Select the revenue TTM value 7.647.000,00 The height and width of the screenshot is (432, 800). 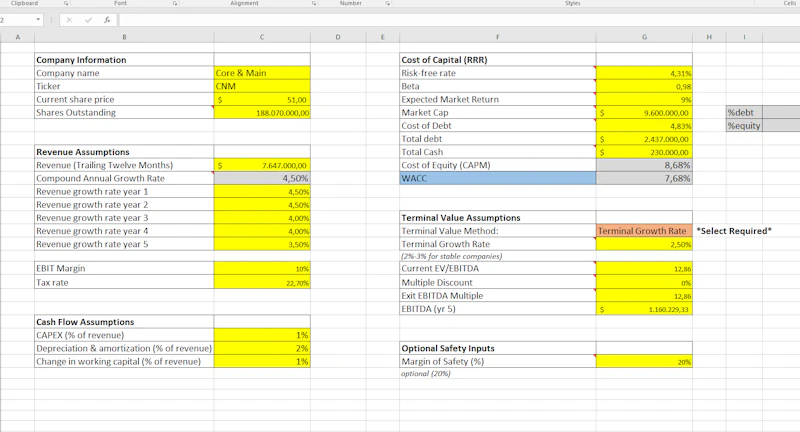tap(262, 165)
